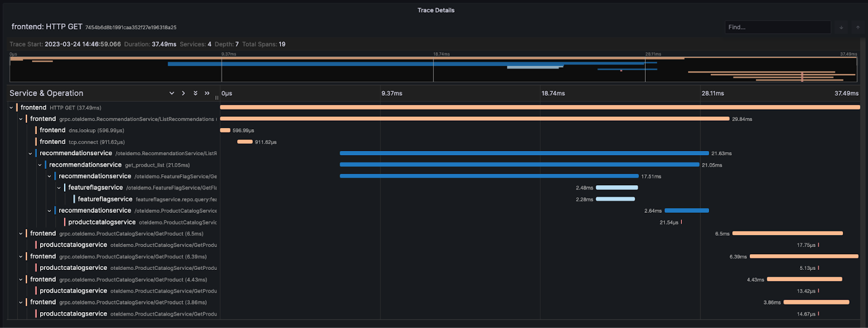The height and width of the screenshot is (328, 868).
Task: Click the trace minimap overview at top
Action: point(433,69)
